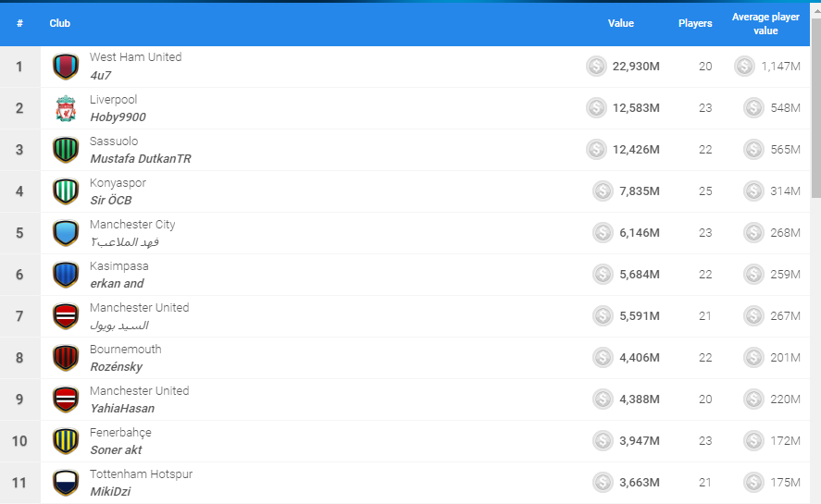Select rank 8 row number cell
This screenshot has width=821, height=504.
[x=19, y=358]
